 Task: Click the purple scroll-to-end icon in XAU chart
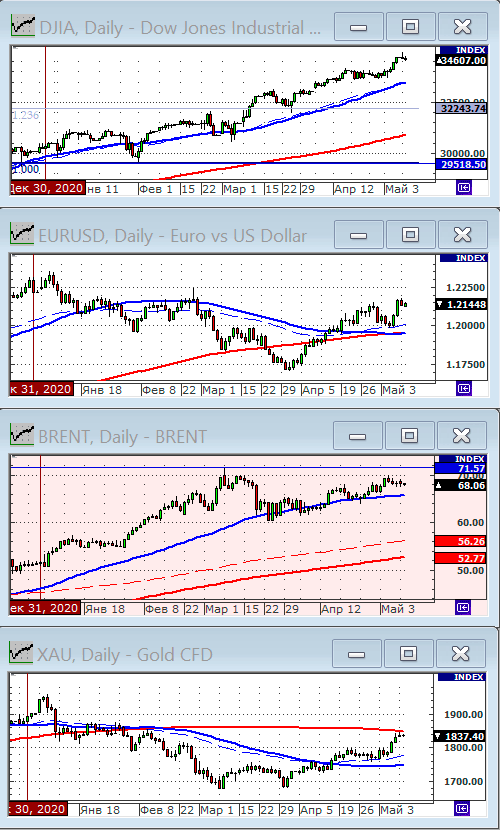tap(462, 809)
